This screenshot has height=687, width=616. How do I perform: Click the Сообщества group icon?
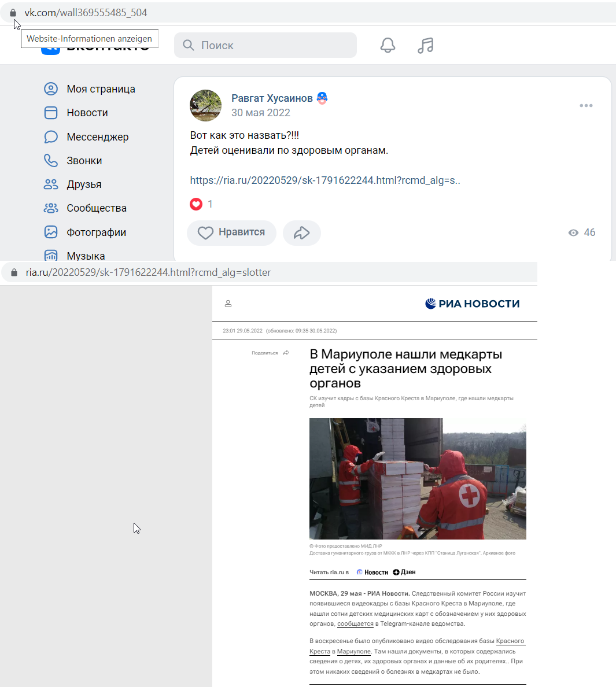(51, 208)
